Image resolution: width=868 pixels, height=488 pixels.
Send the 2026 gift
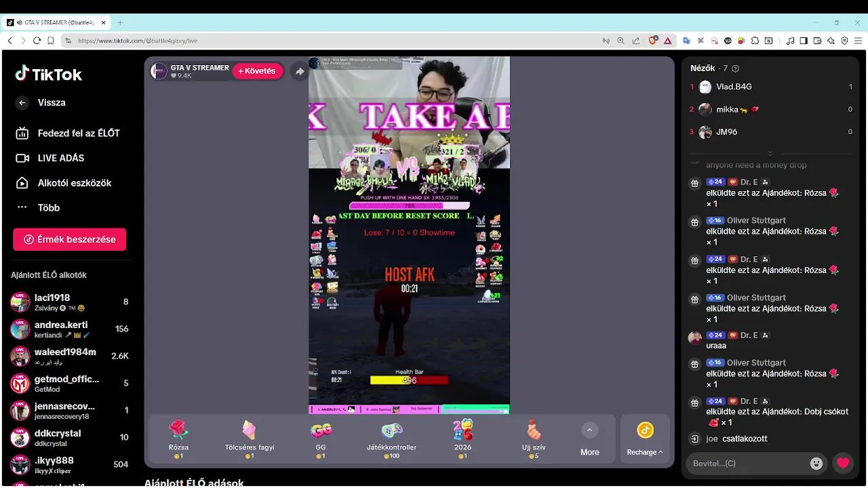(x=463, y=439)
